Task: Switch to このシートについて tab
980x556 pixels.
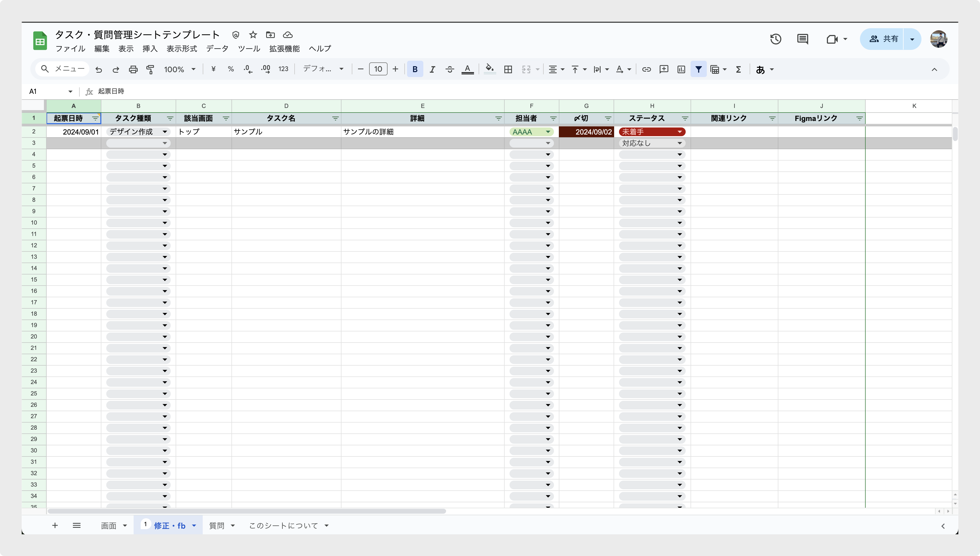Action: tap(283, 525)
